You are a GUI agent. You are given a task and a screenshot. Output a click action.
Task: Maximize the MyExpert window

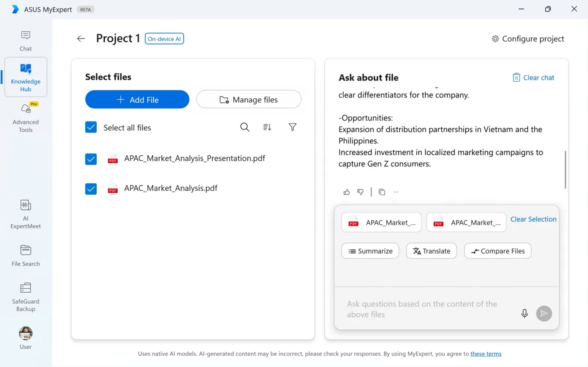[548, 9]
